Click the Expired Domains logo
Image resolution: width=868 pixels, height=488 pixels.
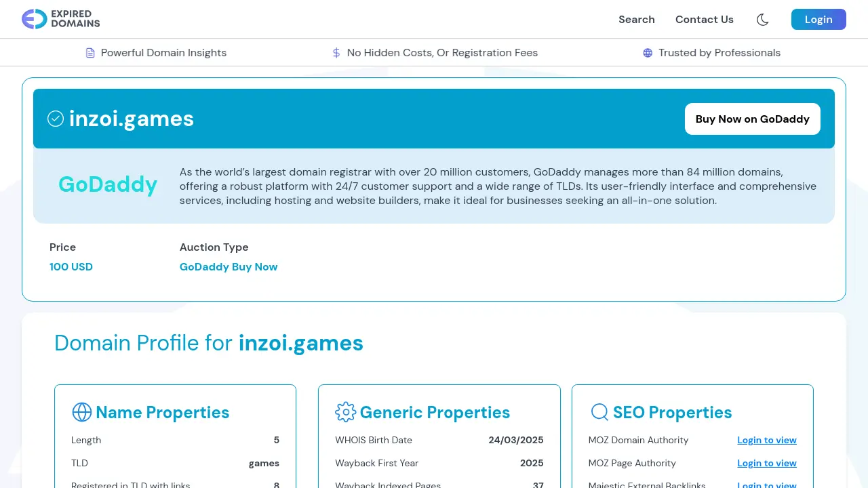click(60, 19)
